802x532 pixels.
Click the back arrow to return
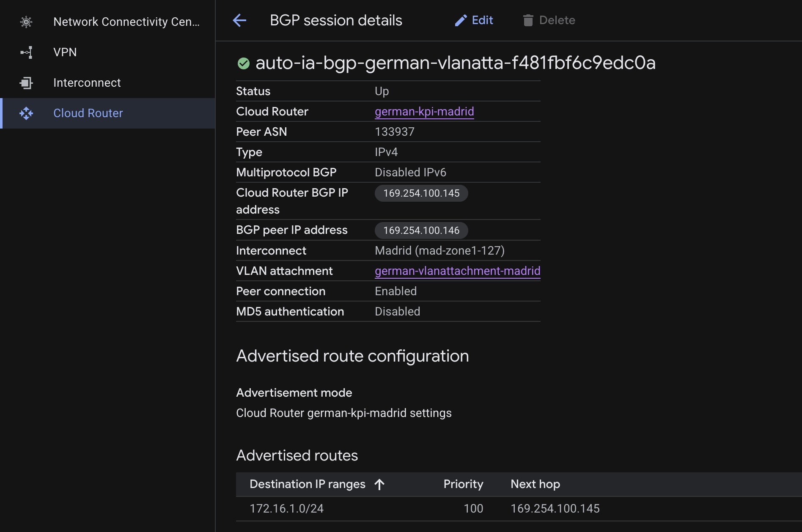(x=239, y=20)
